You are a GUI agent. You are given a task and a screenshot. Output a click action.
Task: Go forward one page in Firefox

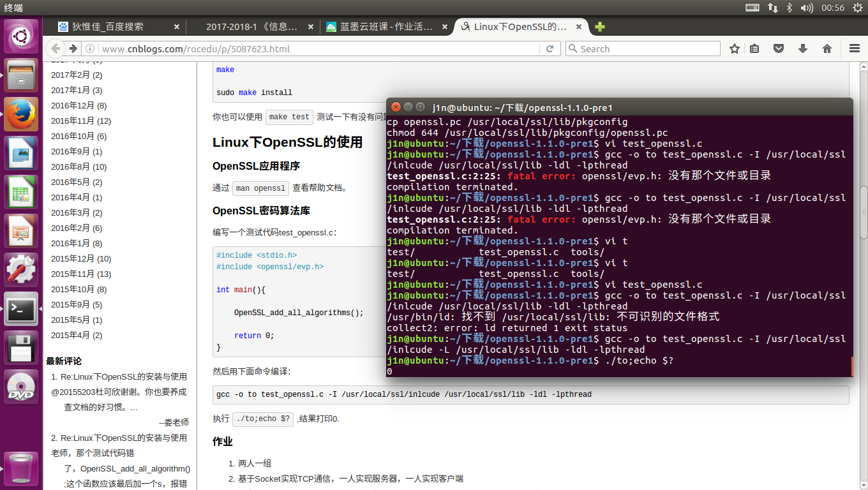(73, 48)
